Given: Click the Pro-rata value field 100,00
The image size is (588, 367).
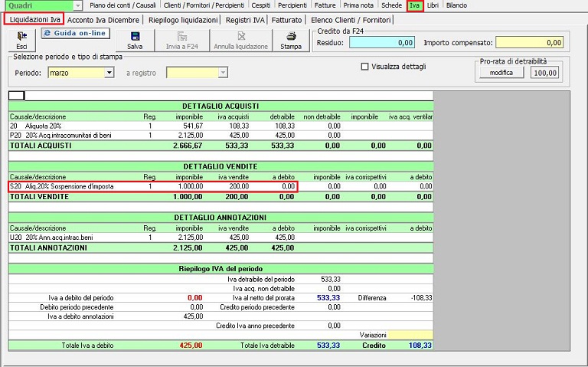Looking at the screenshot, I should pos(545,73).
